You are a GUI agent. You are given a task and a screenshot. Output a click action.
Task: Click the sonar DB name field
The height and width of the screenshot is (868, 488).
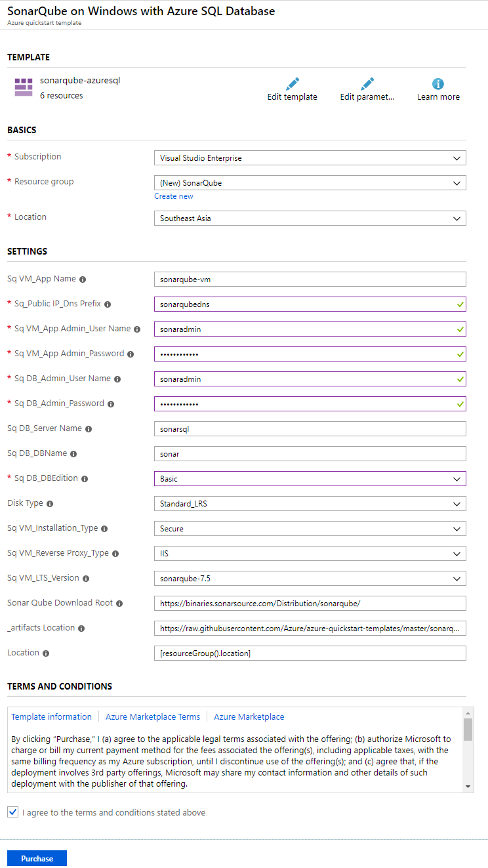(x=310, y=454)
